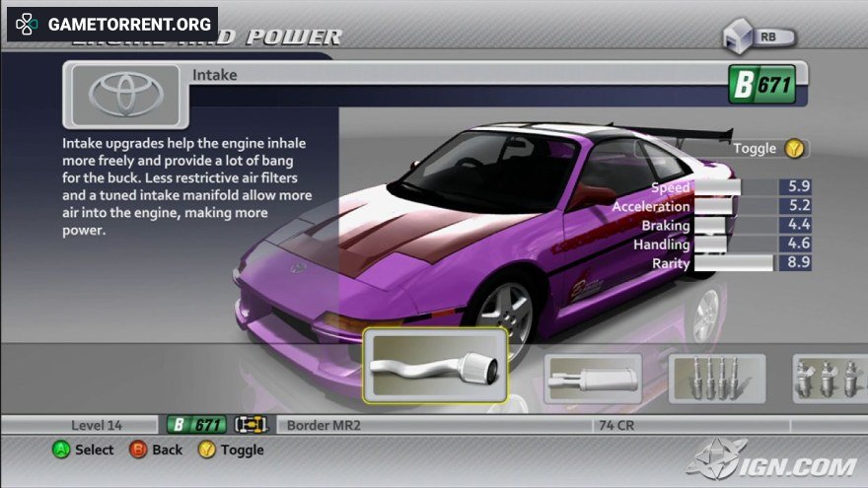Click the B 671 badge in status bar
Screen dimensions: 868x488
click(x=197, y=425)
